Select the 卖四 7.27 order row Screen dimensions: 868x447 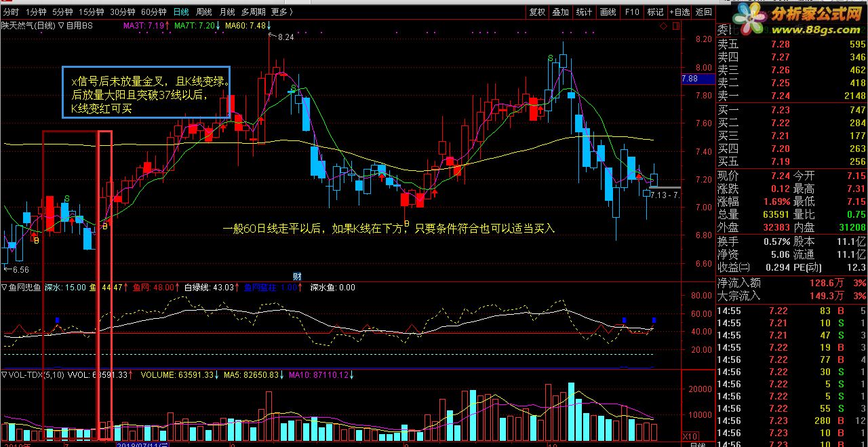[x=792, y=57]
